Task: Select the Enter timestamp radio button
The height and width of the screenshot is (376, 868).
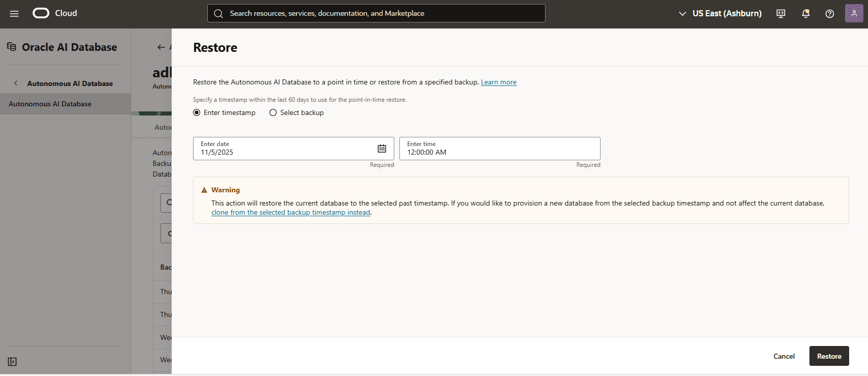Action: [197, 112]
